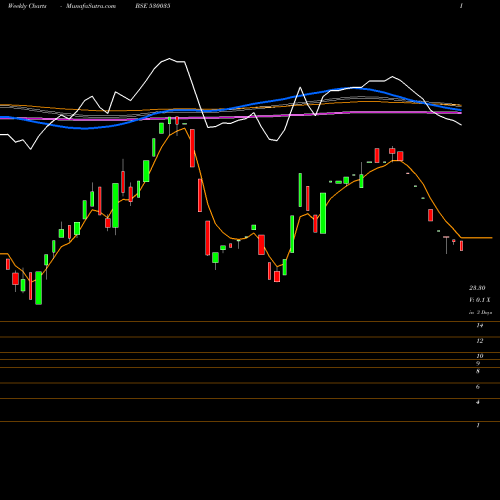
Task: Click the "MunafaSutra.com" label
Action: point(91,6)
